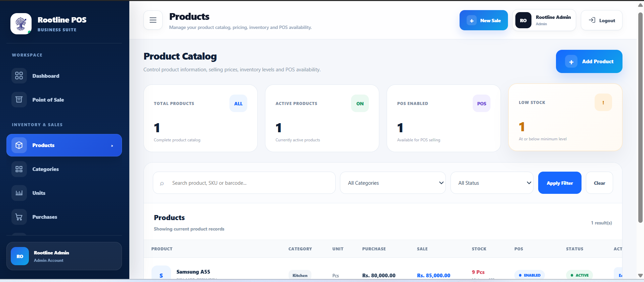644x282 pixels.
Task: Open the Admin Account card in sidebar
Action: pos(64,256)
